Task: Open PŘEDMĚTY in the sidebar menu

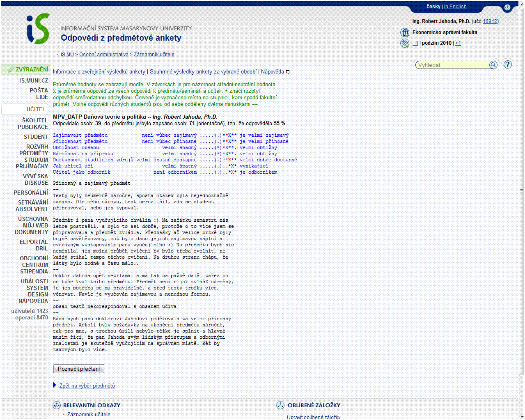Action: (34, 153)
